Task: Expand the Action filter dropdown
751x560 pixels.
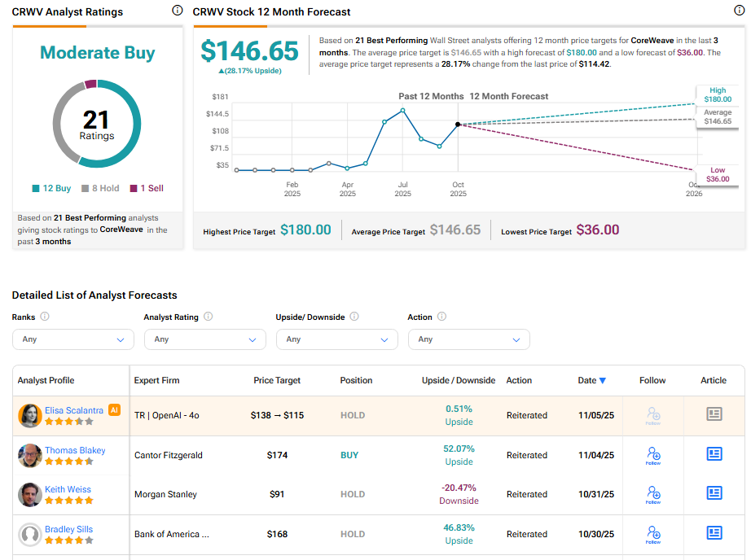Action: pyautogui.click(x=468, y=339)
